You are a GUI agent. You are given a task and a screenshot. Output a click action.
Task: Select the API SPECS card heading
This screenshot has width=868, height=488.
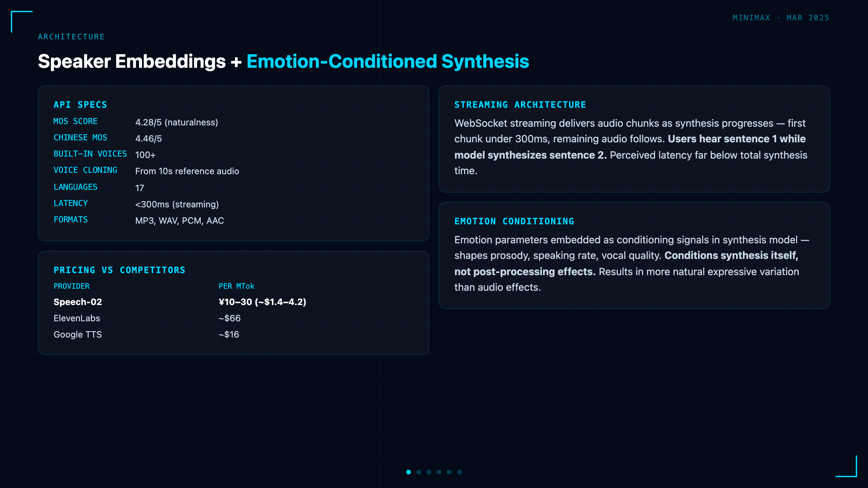point(80,105)
